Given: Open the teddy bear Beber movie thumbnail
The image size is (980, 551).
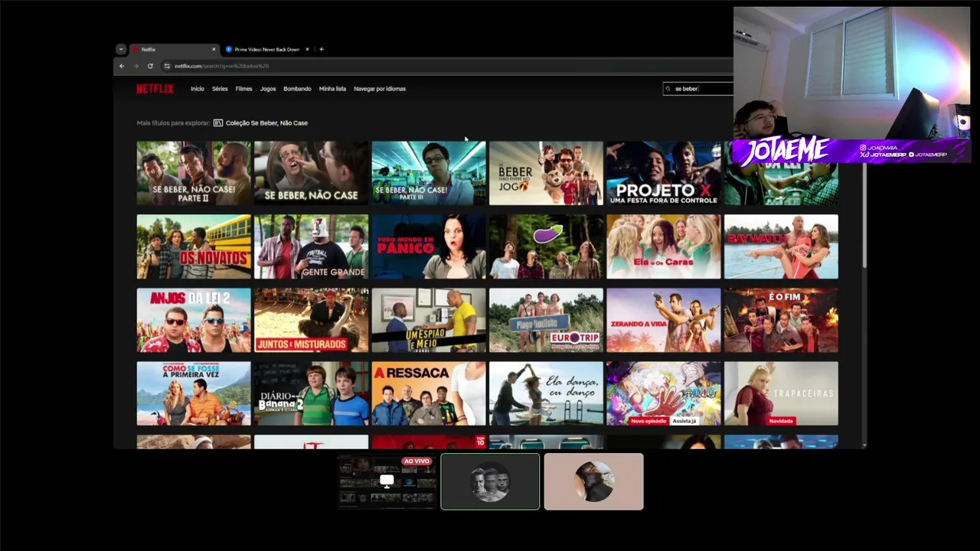Looking at the screenshot, I should (546, 173).
